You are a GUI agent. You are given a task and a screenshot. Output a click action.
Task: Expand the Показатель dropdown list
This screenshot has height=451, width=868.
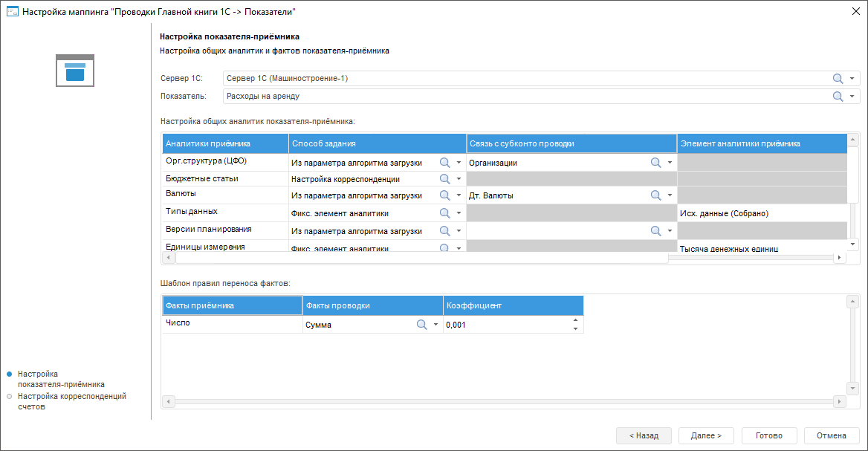[x=852, y=97]
